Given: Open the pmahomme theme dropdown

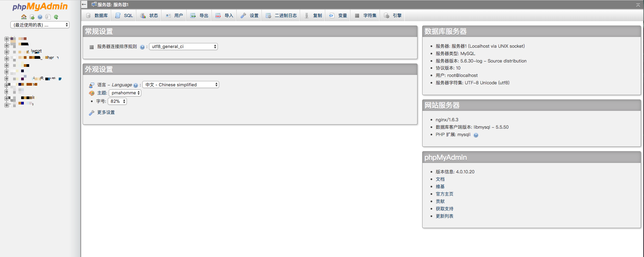Looking at the screenshot, I should coord(125,93).
